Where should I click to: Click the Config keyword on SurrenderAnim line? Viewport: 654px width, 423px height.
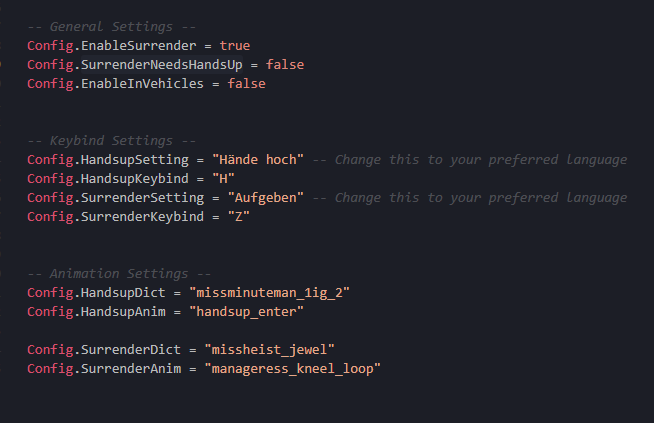(50, 368)
